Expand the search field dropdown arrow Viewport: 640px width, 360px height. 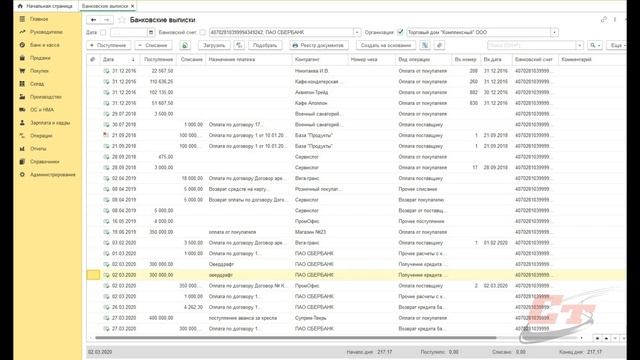tap(580, 45)
